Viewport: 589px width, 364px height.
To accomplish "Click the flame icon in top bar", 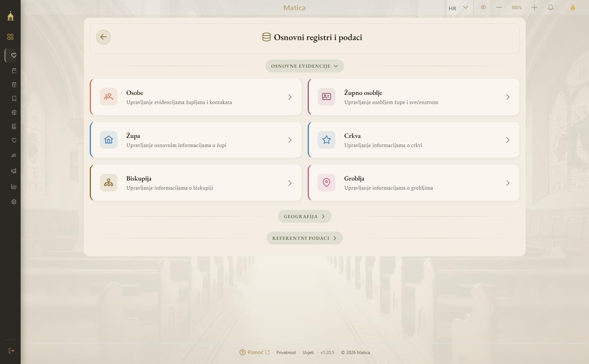I will 573,7.
